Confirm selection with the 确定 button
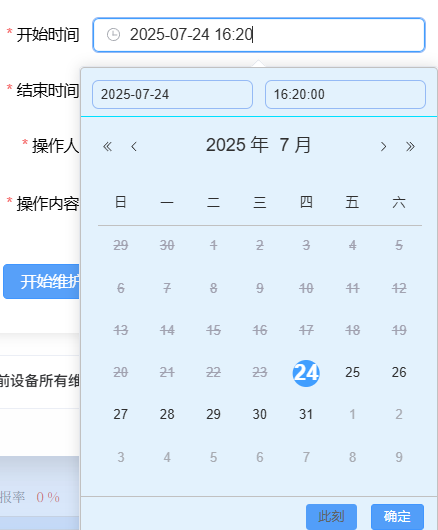 pyautogui.click(x=397, y=517)
